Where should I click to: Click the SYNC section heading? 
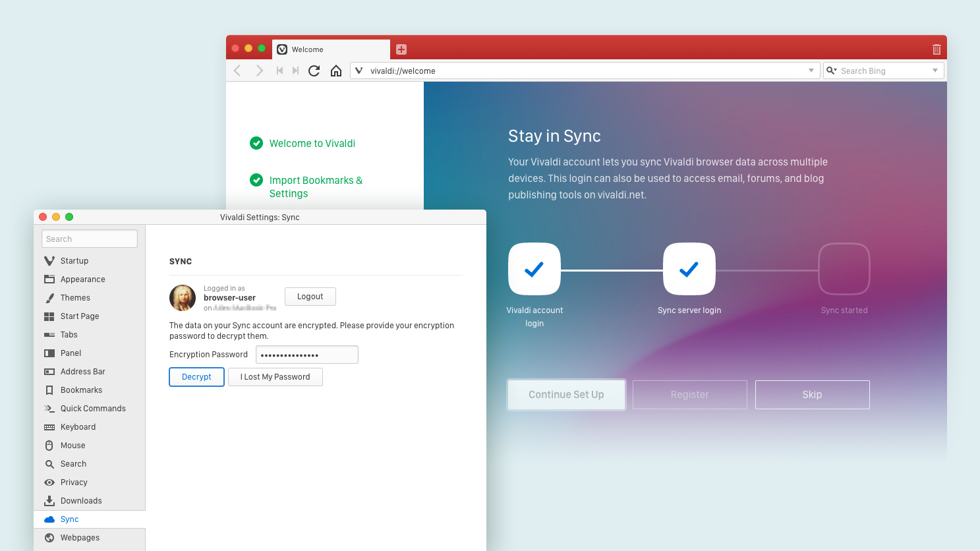click(x=181, y=262)
